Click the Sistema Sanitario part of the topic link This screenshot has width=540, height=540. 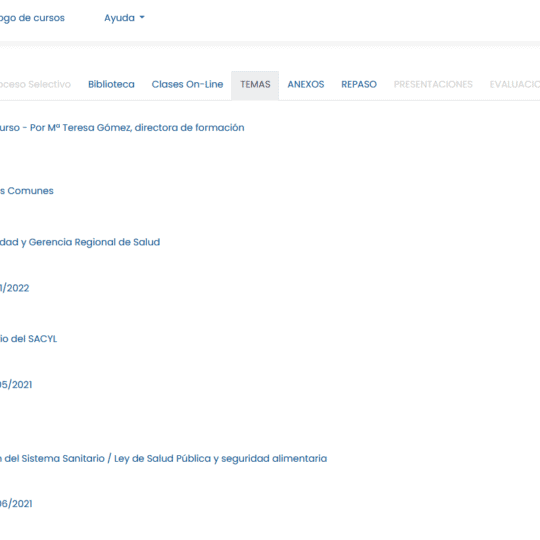tap(68, 459)
